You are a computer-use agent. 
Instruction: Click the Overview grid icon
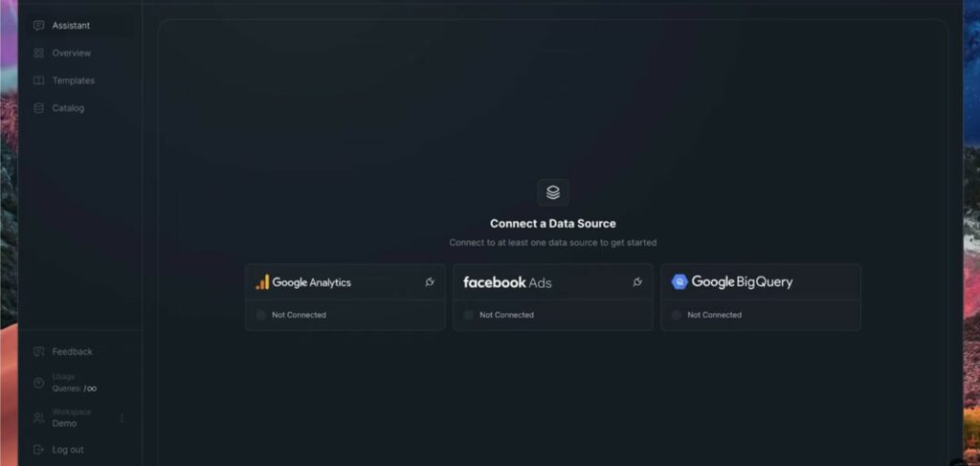[38, 53]
